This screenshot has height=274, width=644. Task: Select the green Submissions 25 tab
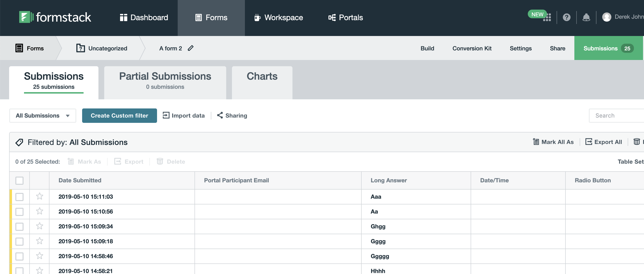pos(608,48)
